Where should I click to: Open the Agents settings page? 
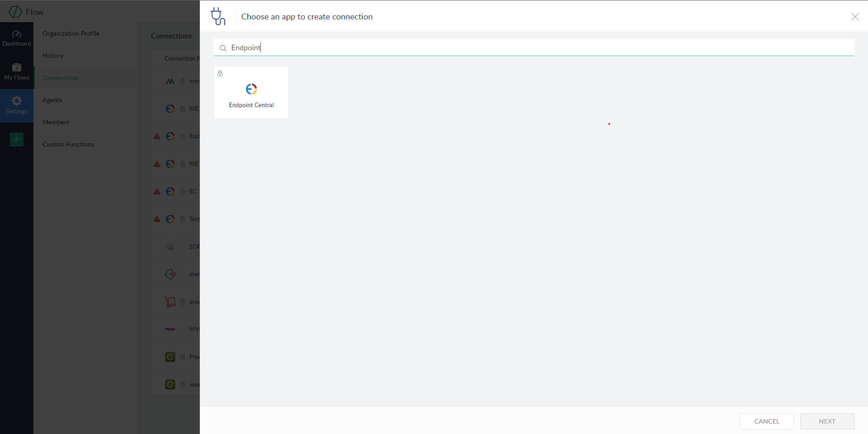[x=52, y=100]
